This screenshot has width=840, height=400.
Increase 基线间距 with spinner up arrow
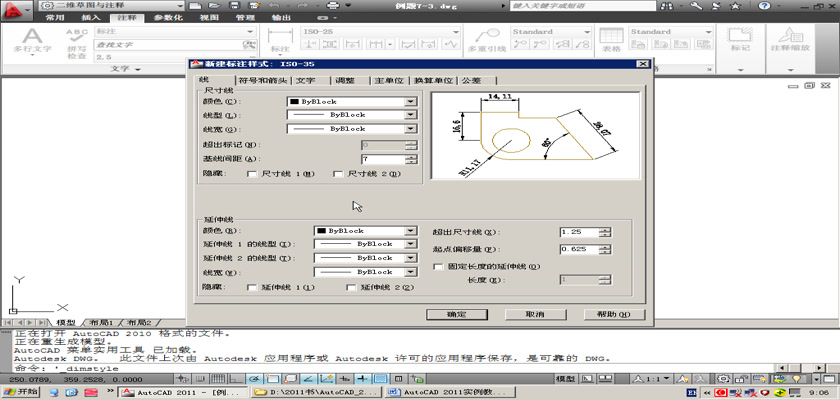pos(411,157)
